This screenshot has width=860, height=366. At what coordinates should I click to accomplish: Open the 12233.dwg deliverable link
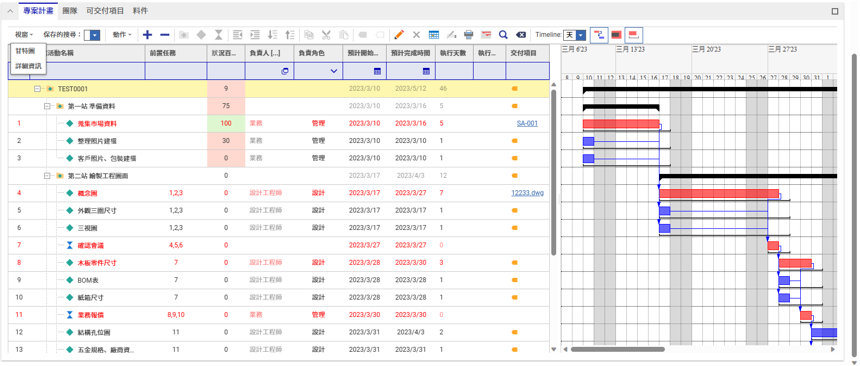click(527, 193)
